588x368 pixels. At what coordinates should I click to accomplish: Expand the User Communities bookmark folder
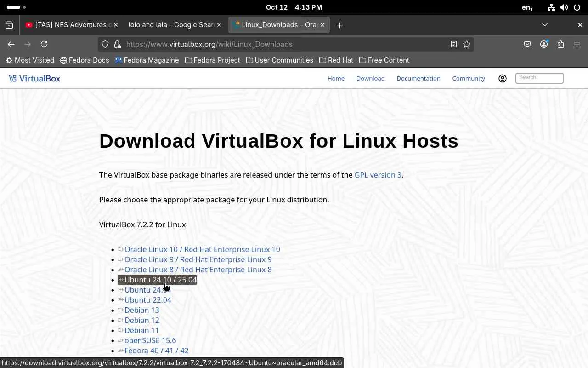pyautogui.click(x=280, y=60)
